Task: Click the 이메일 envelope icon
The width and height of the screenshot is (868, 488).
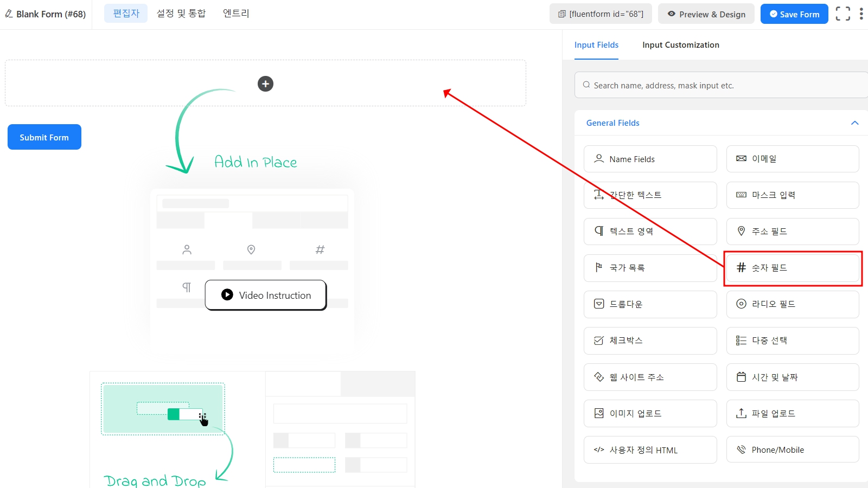Action: click(741, 159)
